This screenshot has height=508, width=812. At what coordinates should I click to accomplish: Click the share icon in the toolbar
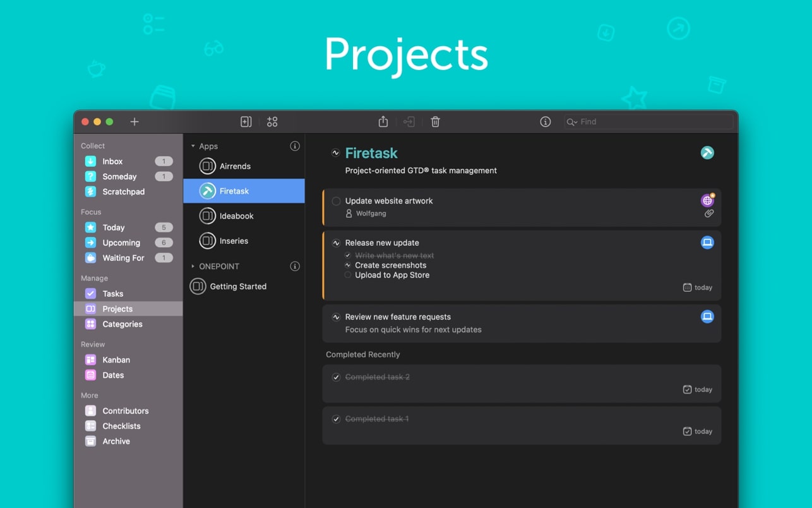(383, 122)
